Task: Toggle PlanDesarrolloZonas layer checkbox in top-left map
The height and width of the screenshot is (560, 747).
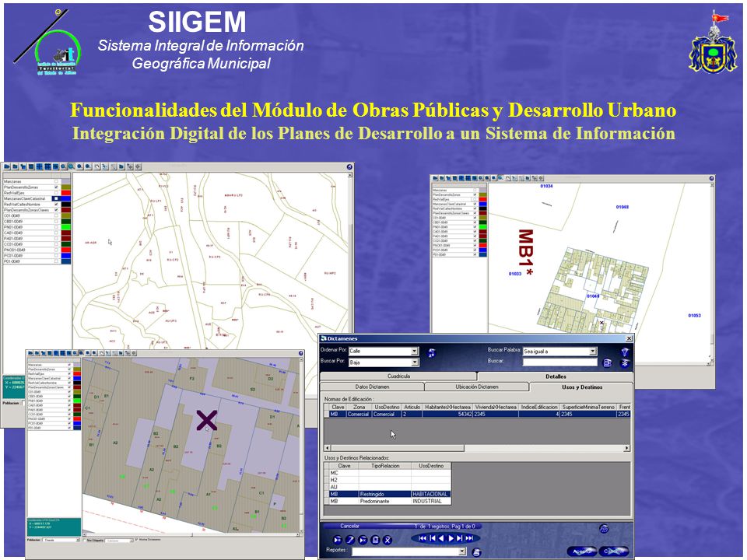Action: [56, 187]
